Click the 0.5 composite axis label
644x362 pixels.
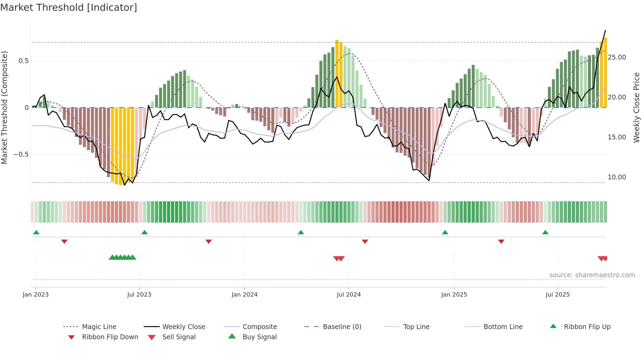click(24, 61)
